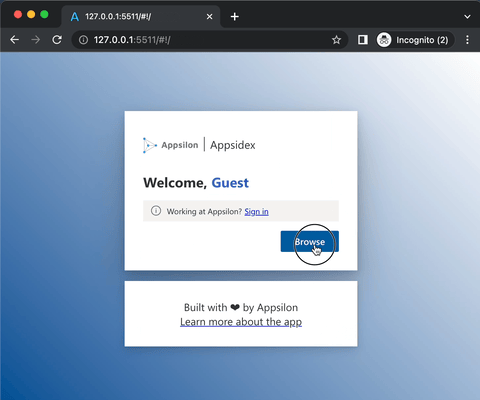Expand the tab search dropdown chevron

[x=467, y=17]
